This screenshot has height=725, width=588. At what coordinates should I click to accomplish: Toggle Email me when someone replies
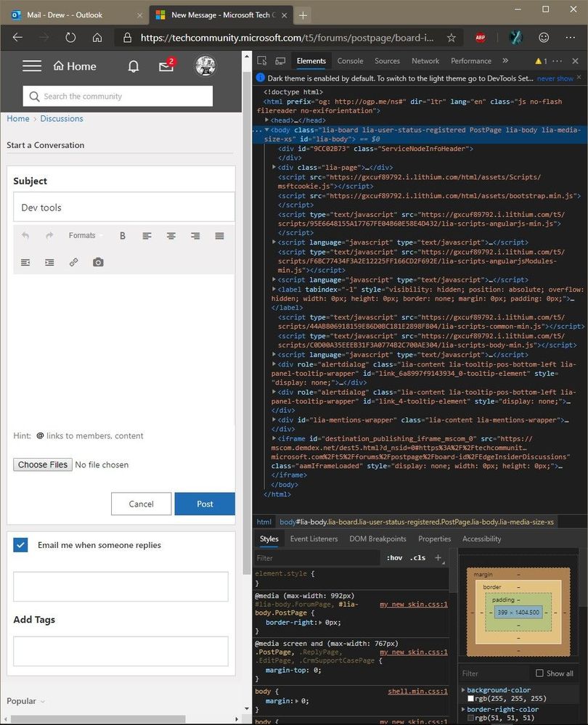pos(20,545)
